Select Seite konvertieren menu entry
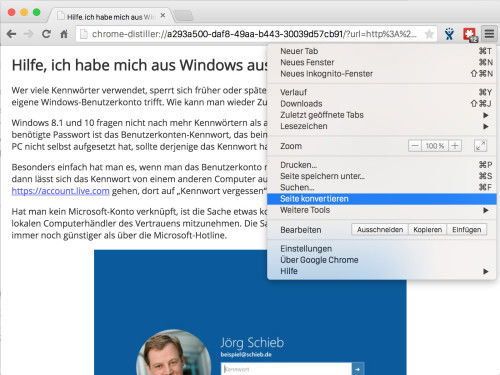The image size is (500, 375). coord(382,199)
